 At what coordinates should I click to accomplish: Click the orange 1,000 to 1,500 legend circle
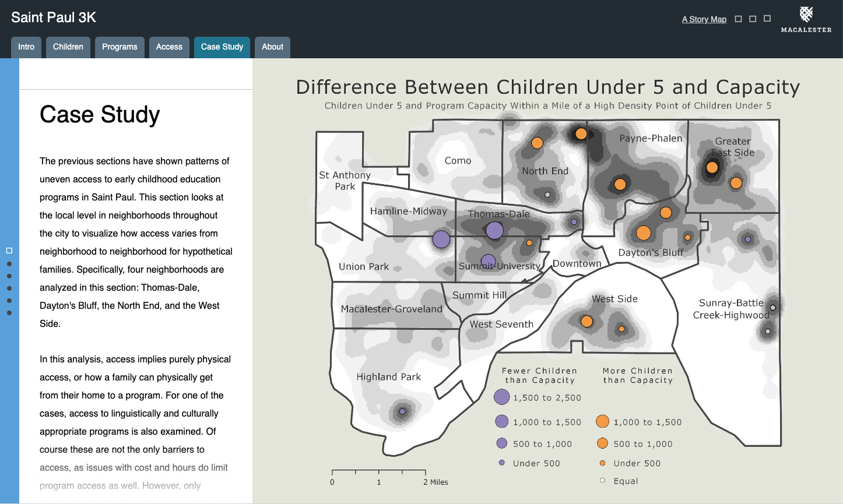coord(602,422)
